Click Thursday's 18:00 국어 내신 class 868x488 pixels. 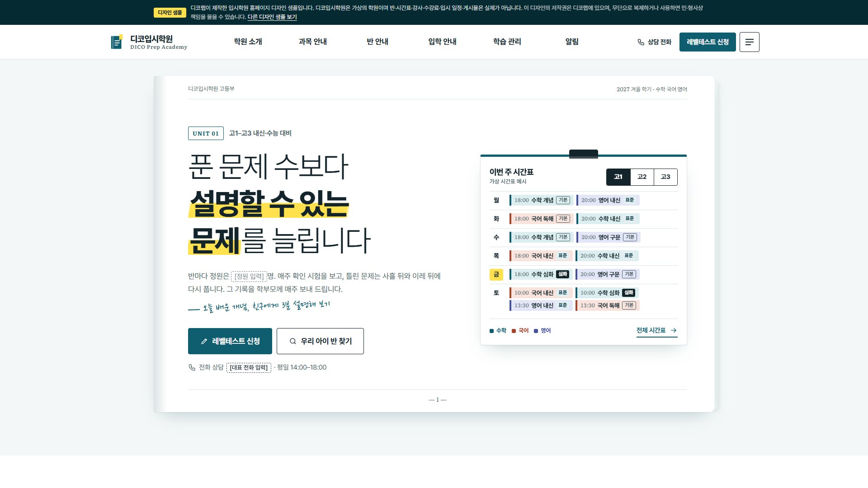(x=541, y=256)
